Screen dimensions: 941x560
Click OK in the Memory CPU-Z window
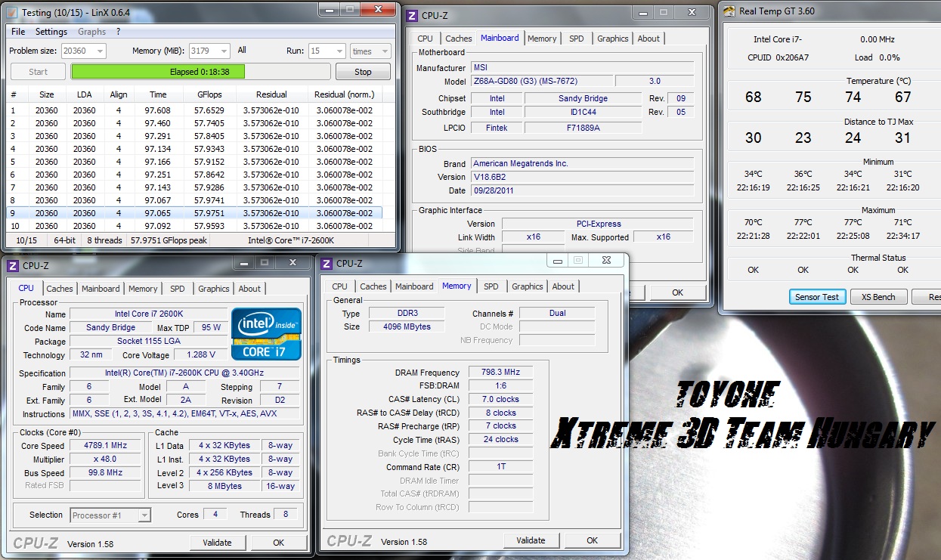click(593, 540)
